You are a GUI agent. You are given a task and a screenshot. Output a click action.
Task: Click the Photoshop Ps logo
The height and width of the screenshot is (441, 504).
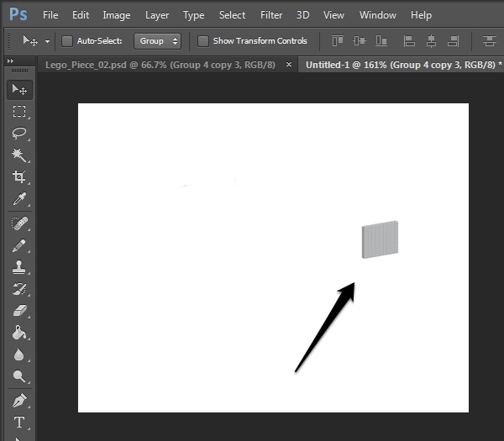click(x=18, y=14)
